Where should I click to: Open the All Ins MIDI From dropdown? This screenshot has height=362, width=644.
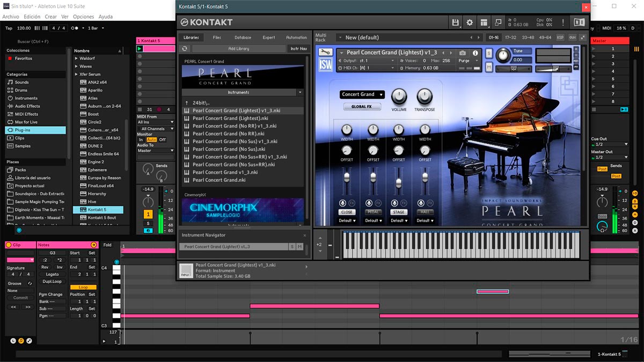click(x=156, y=122)
